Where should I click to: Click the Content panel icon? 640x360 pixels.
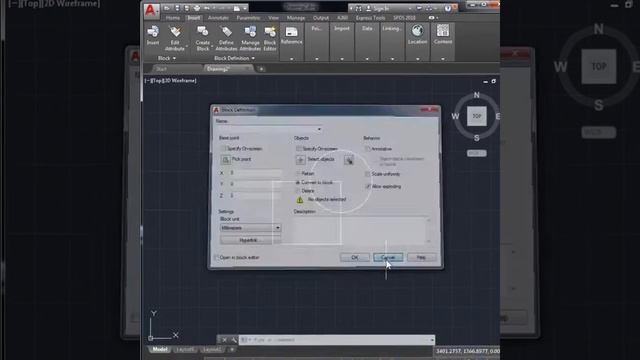[x=443, y=31]
